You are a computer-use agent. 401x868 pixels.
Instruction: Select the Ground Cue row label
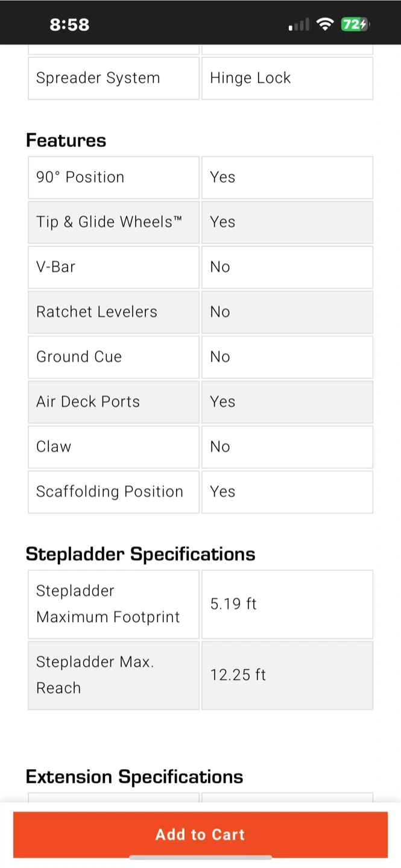tap(113, 357)
